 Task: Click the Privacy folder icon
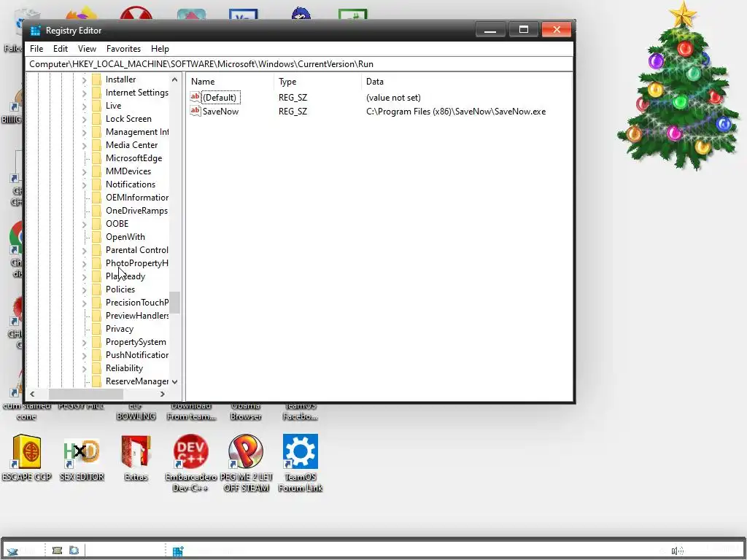click(x=96, y=329)
